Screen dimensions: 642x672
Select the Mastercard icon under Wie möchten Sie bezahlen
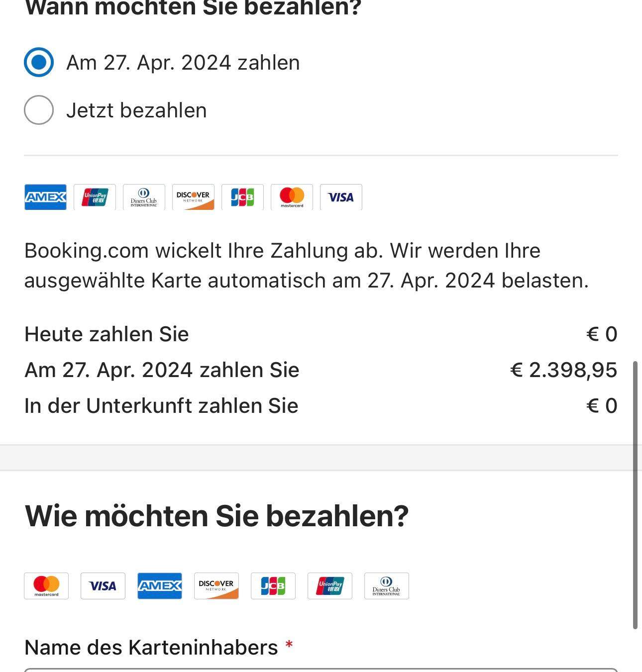(x=46, y=586)
